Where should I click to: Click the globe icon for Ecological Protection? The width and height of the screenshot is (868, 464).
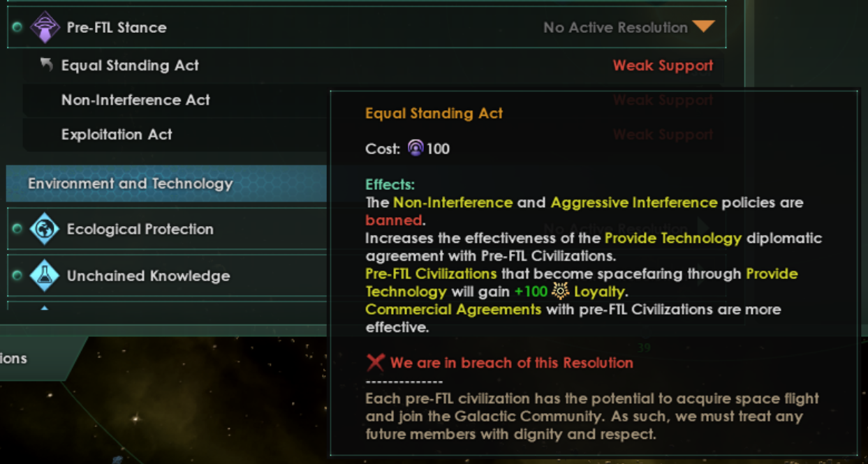click(x=45, y=229)
